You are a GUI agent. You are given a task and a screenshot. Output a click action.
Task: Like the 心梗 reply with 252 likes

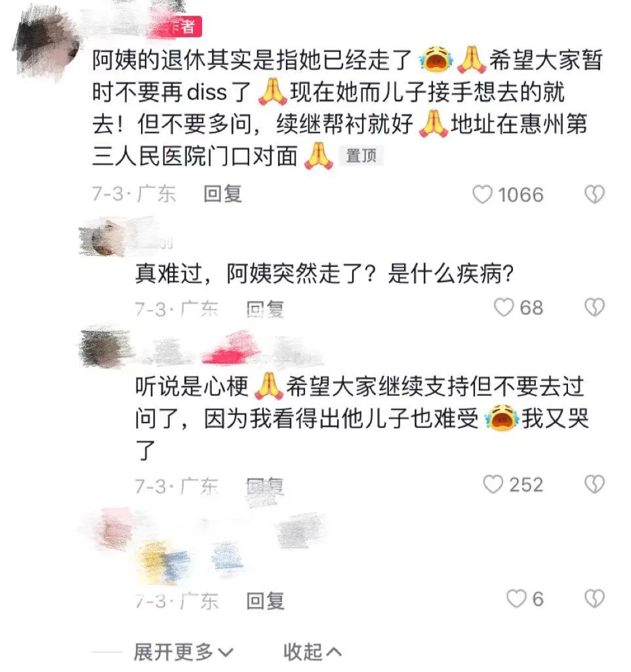(493, 485)
